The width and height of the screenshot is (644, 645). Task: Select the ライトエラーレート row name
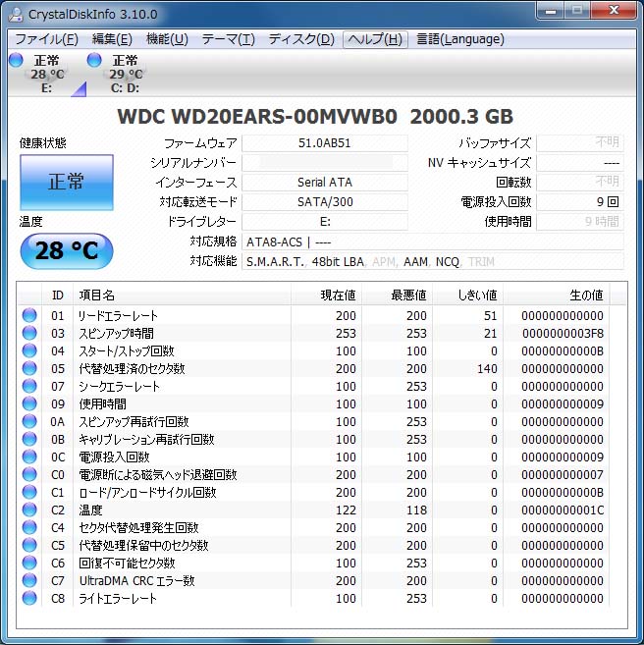pyautogui.click(x=118, y=599)
